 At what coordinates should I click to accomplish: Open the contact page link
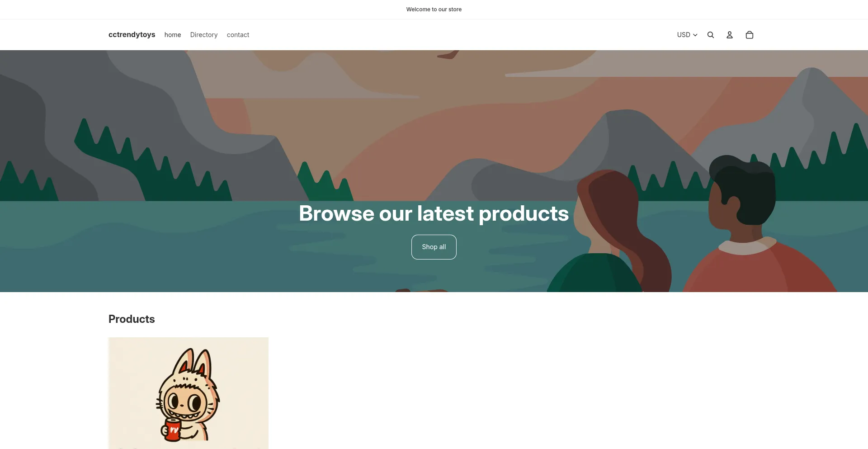(x=238, y=35)
